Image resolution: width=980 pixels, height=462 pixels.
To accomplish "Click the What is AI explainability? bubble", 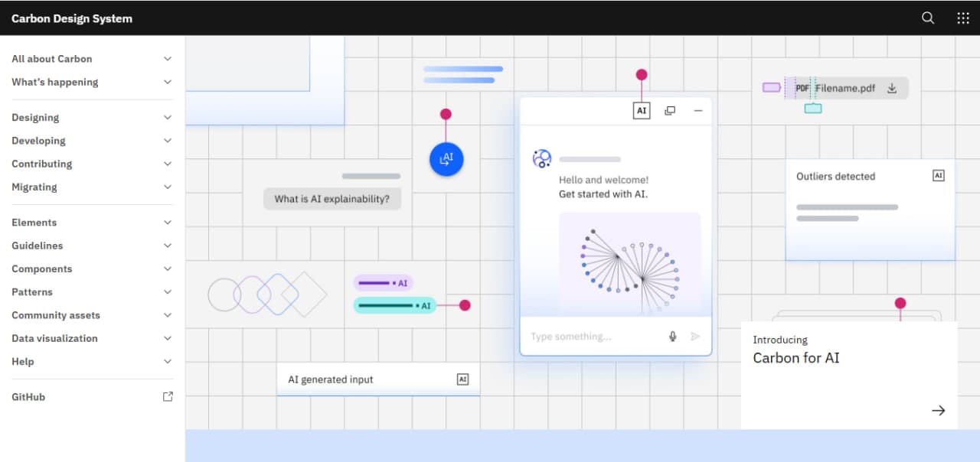I will point(332,199).
